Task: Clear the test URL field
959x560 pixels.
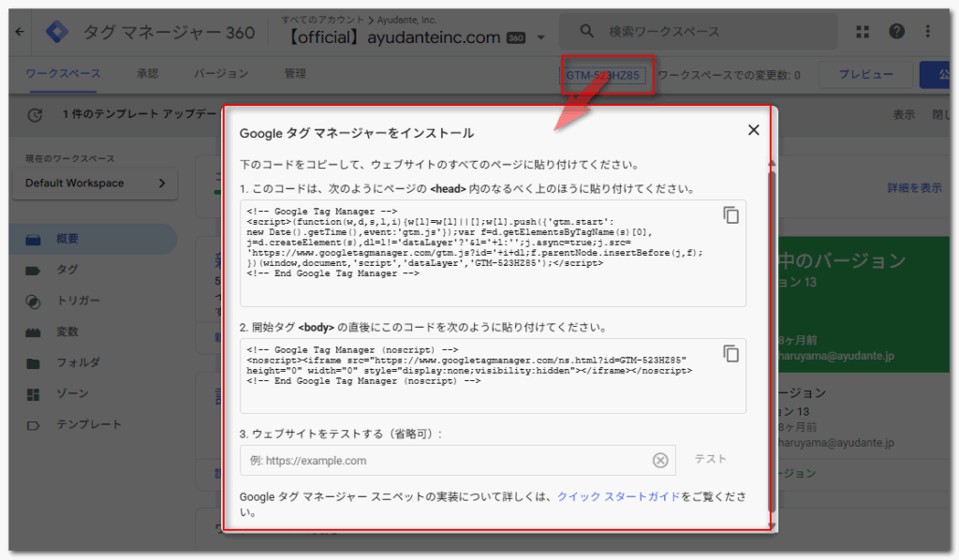Action: point(660,460)
